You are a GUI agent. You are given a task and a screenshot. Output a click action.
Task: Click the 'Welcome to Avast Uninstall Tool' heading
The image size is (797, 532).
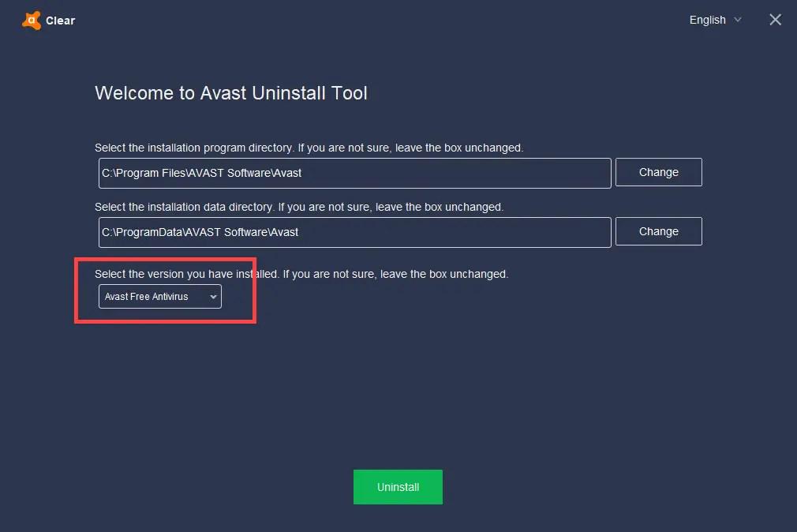230,93
